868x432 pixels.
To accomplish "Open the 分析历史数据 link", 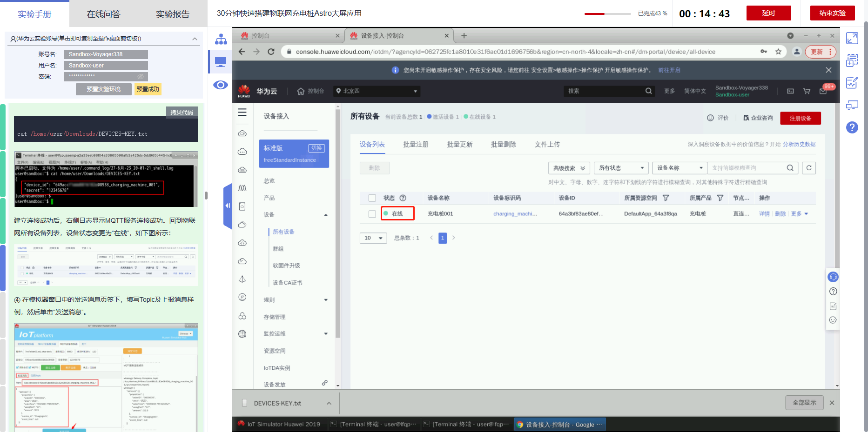I will pos(799,145).
